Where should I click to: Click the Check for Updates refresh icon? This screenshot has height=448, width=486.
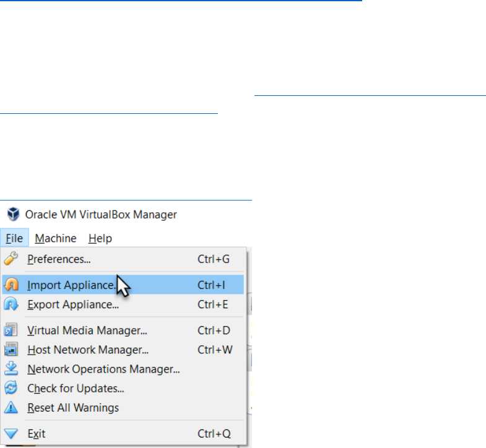click(x=11, y=388)
